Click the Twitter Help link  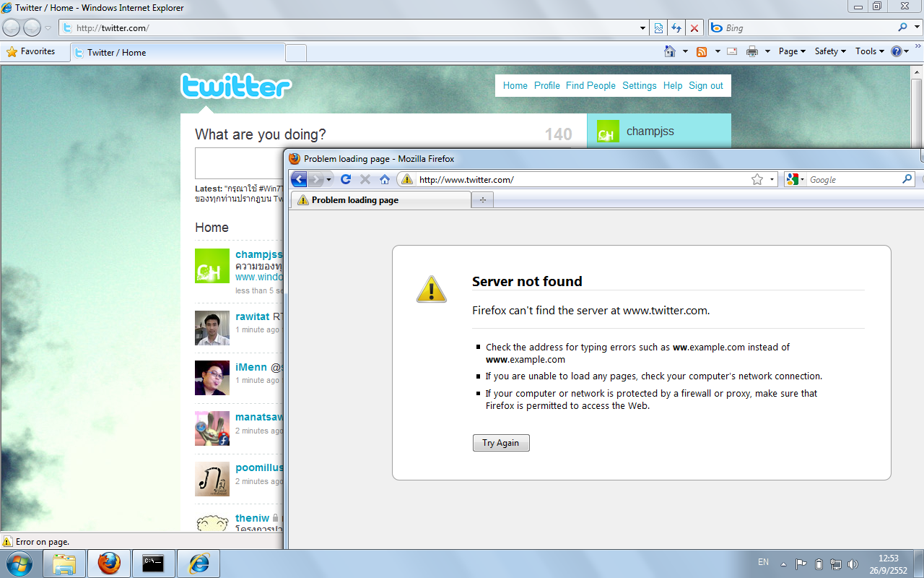click(x=673, y=85)
